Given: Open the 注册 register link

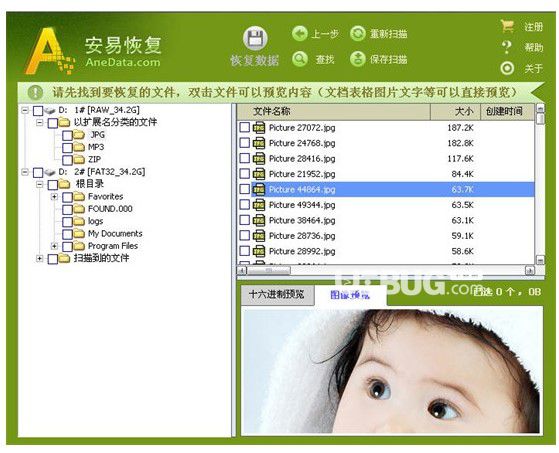Looking at the screenshot, I should click(x=534, y=27).
